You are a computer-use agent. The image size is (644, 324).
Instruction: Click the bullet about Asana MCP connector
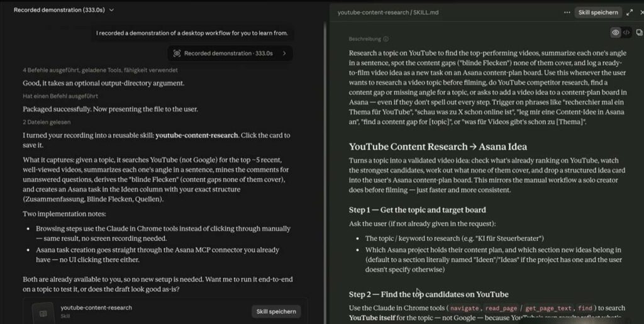(157, 255)
